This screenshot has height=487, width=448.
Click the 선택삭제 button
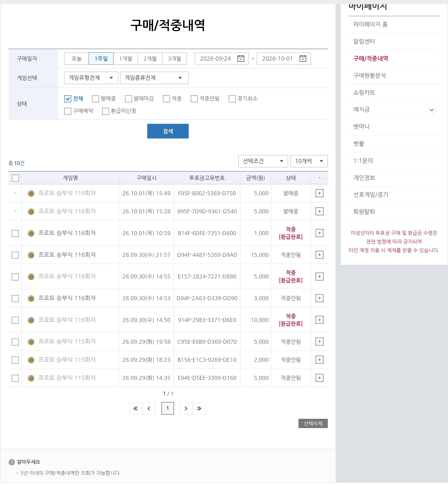click(x=313, y=423)
